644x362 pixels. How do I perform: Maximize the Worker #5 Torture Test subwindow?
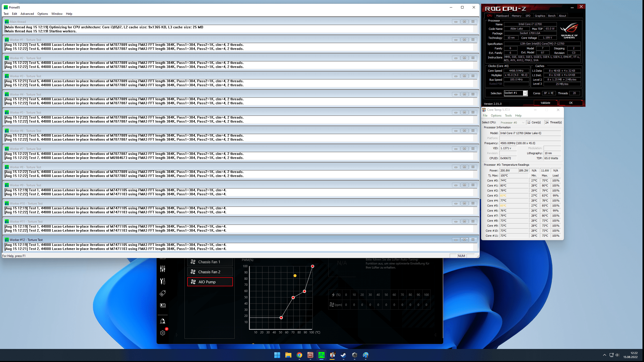464,112
